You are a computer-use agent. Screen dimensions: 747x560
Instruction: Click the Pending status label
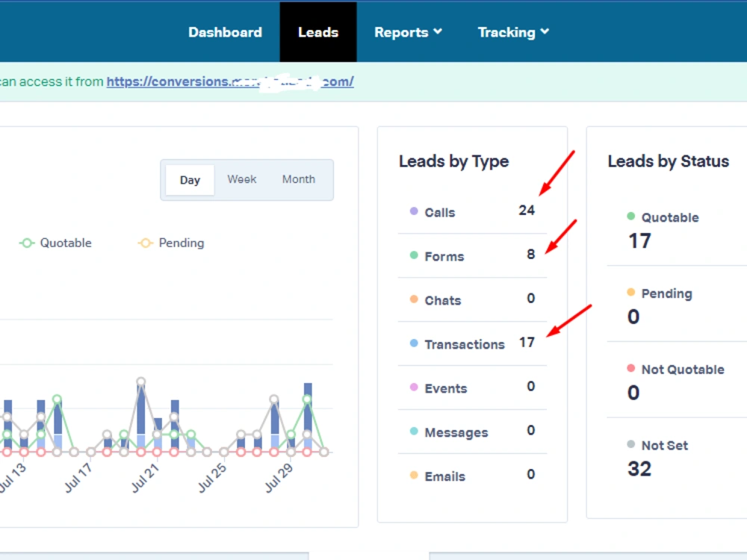click(x=666, y=293)
